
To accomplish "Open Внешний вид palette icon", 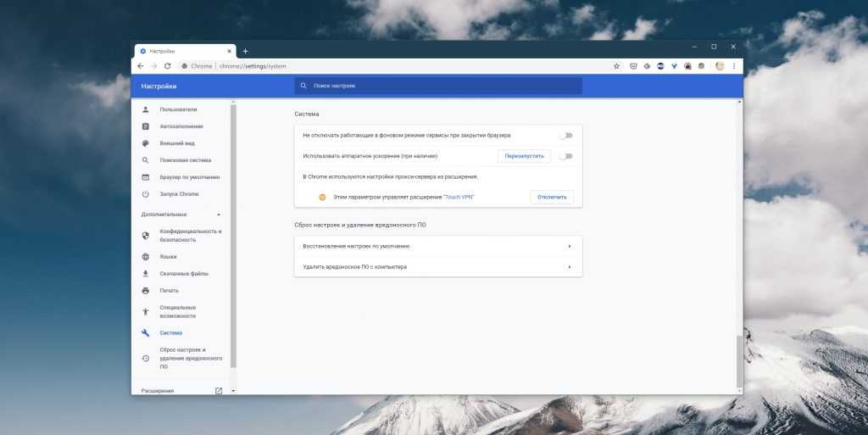I will (146, 143).
